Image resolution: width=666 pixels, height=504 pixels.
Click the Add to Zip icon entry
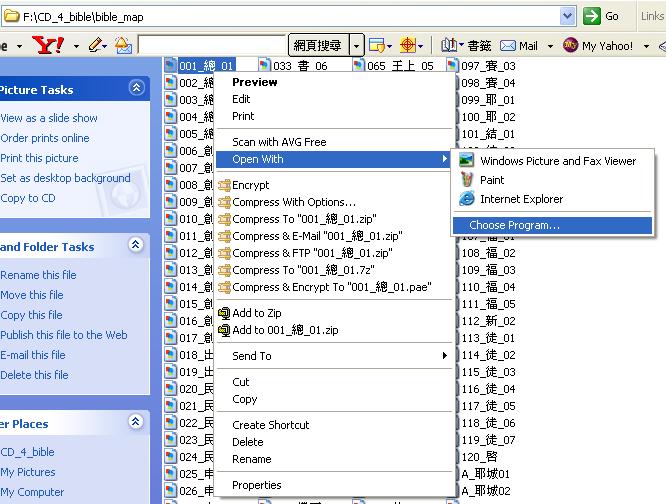(257, 313)
